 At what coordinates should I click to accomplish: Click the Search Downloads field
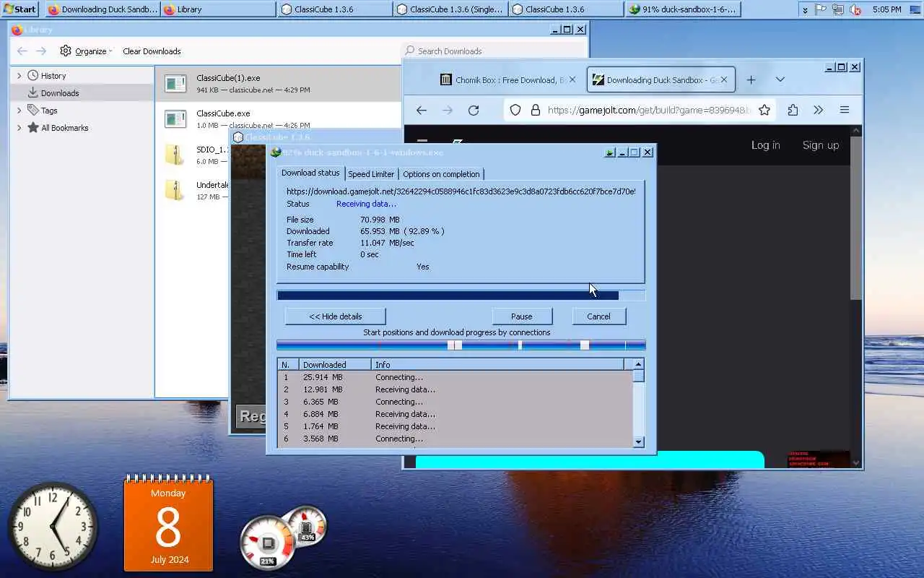tap(494, 51)
